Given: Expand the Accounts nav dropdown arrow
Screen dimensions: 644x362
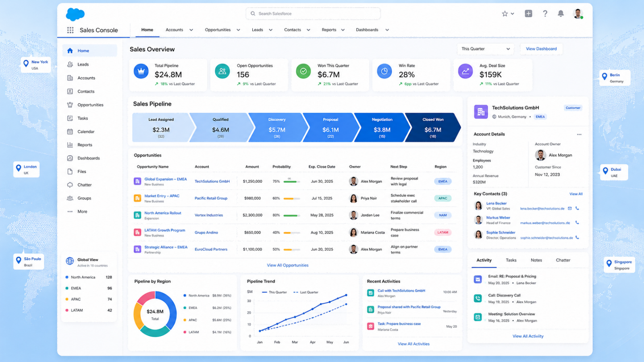Looking at the screenshot, I should pyautogui.click(x=191, y=30).
